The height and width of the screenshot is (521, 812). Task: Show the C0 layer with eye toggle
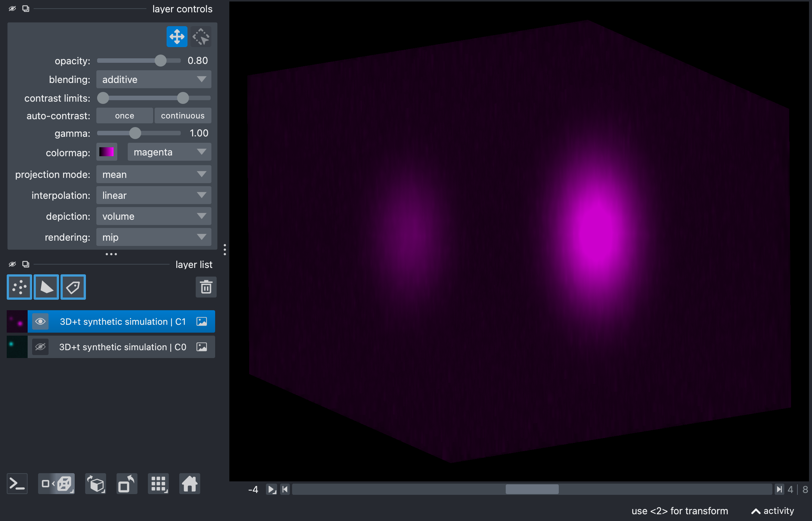[40, 347]
